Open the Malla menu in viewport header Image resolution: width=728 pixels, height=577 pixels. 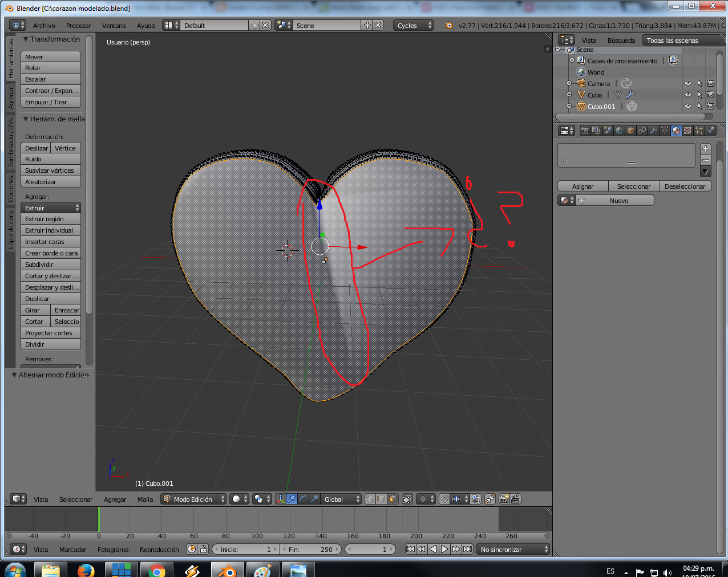tap(145, 499)
